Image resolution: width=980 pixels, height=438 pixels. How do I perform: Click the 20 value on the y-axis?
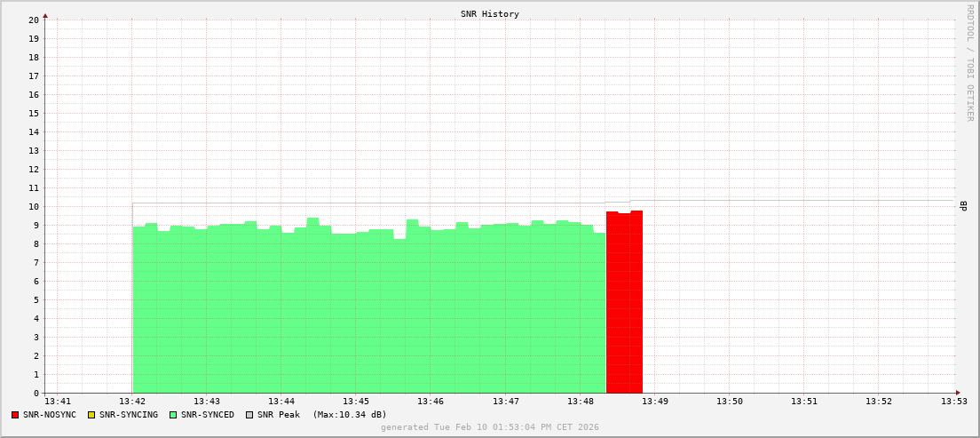coord(34,20)
